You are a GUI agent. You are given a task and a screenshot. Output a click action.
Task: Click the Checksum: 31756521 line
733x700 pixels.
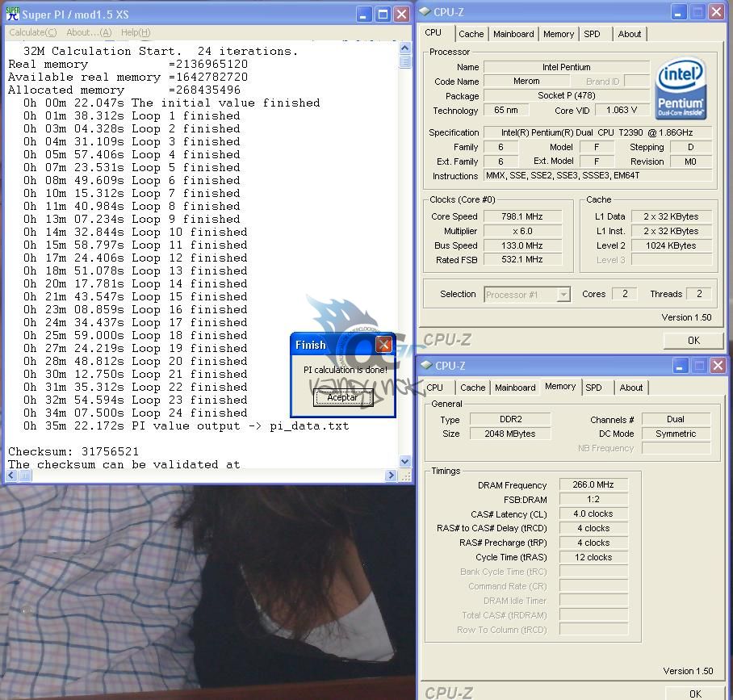[x=73, y=451]
